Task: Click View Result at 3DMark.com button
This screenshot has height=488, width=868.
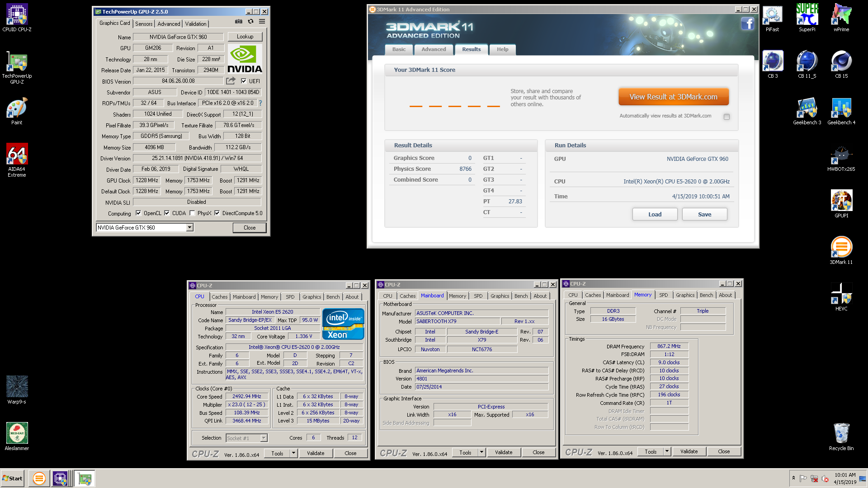Action: (x=674, y=97)
